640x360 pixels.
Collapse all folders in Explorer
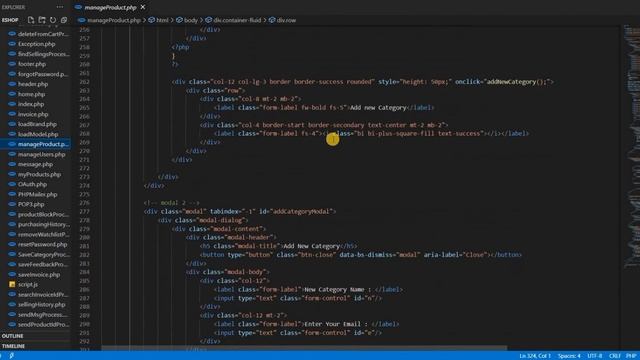[x=64, y=20]
